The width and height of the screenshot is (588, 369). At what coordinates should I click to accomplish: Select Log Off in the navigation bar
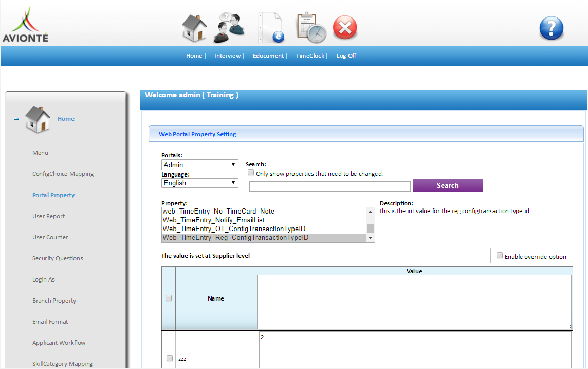point(346,56)
